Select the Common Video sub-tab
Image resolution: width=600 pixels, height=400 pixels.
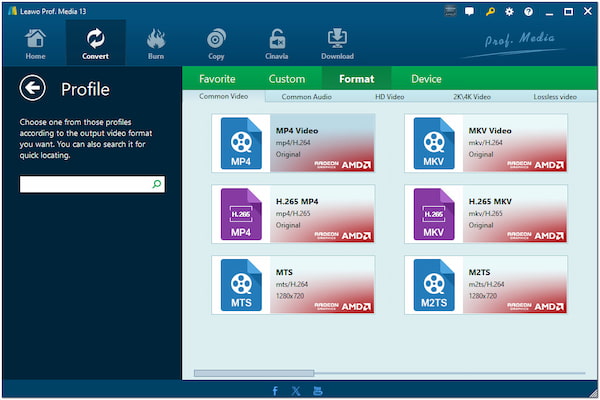click(x=223, y=96)
